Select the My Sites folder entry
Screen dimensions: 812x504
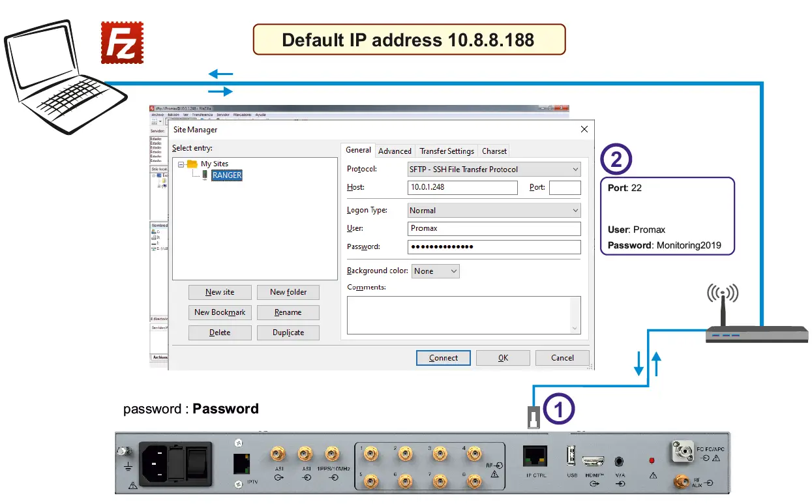click(x=214, y=164)
